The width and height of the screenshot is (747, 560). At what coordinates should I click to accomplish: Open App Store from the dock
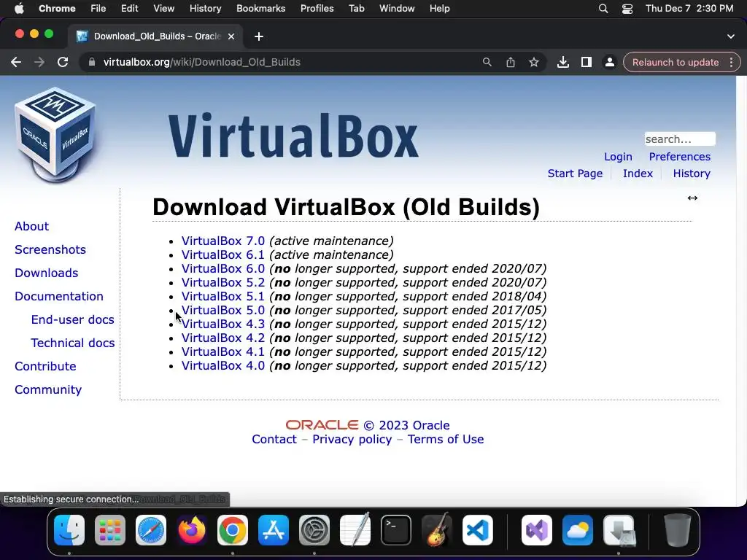[274, 530]
